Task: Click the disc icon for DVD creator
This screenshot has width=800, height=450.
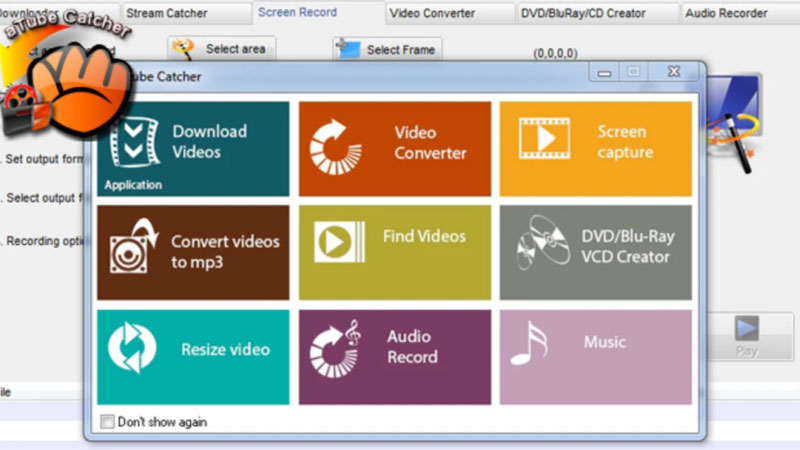Action: coord(543,242)
